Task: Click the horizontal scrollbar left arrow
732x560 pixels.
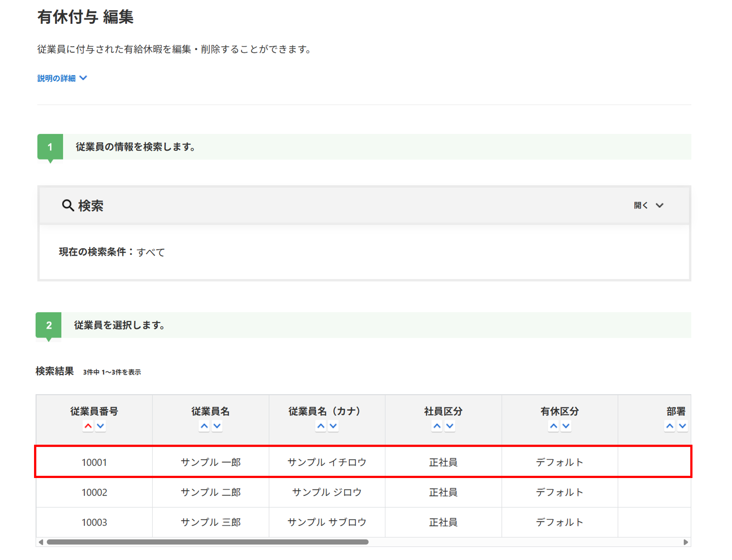Action: point(41,542)
